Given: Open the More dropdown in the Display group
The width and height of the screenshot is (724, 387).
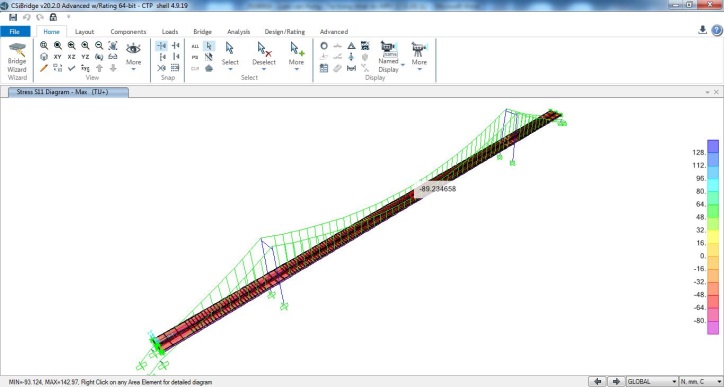Looking at the screenshot, I should 419,57.
